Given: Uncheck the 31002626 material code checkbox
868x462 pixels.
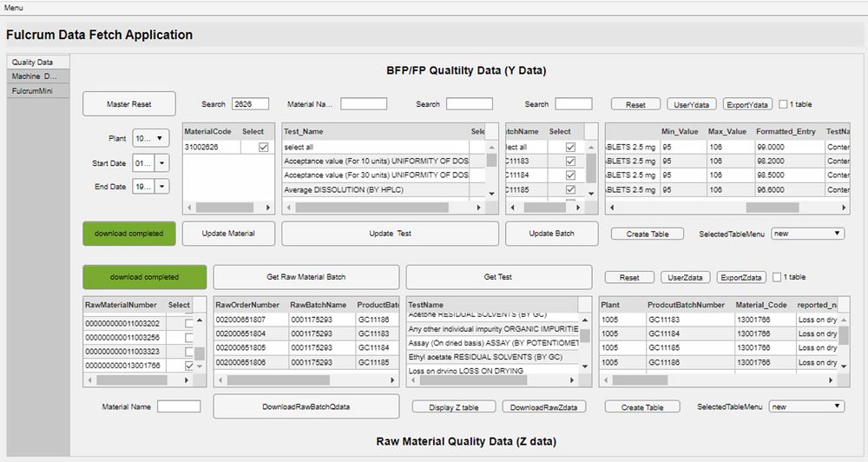Looking at the screenshot, I should 264,148.
